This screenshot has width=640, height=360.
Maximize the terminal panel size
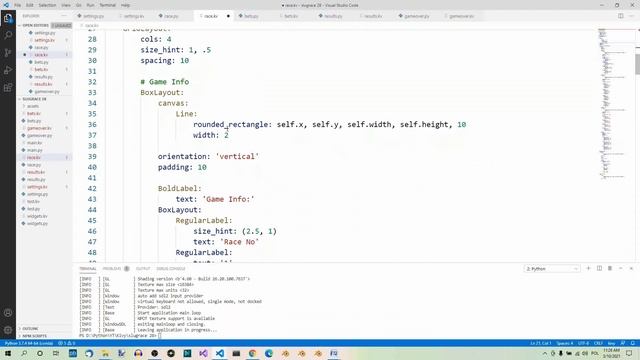620,268
